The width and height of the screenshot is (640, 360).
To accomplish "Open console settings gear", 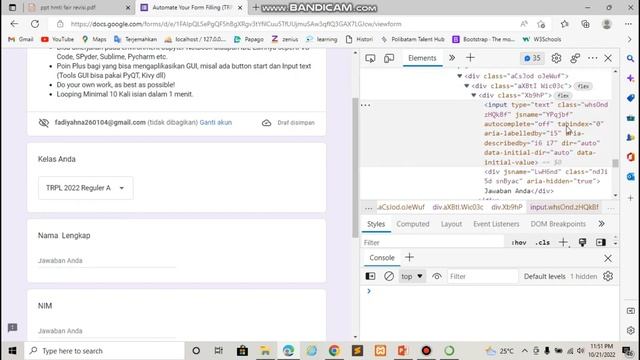I will [x=608, y=276].
